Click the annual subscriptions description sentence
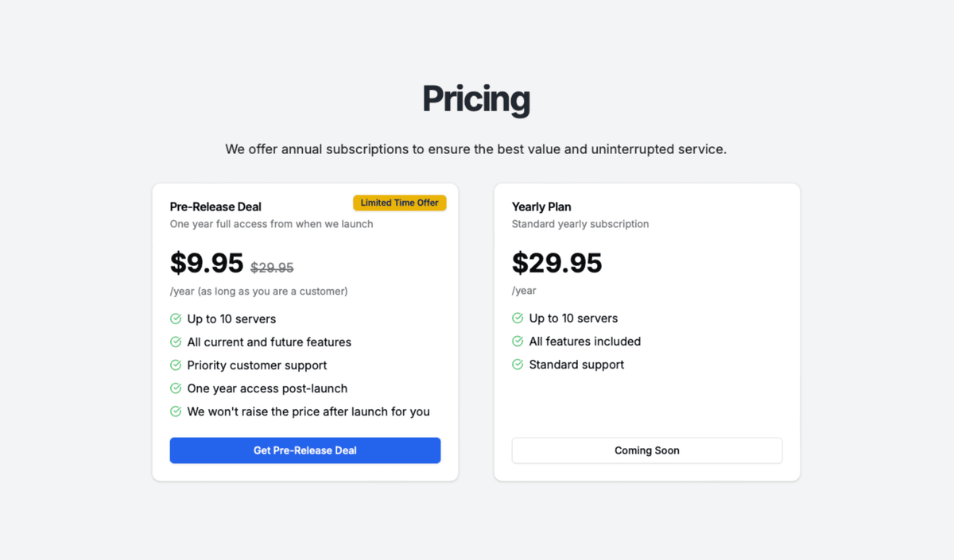This screenshot has height=560, width=954. point(476,149)
